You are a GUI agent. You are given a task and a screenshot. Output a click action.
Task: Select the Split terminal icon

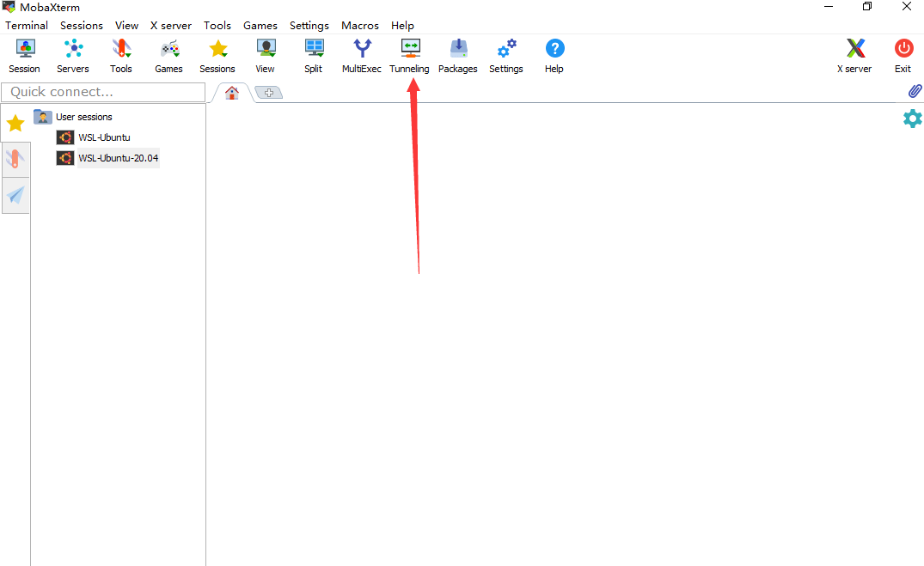click(x=314, y=56)
